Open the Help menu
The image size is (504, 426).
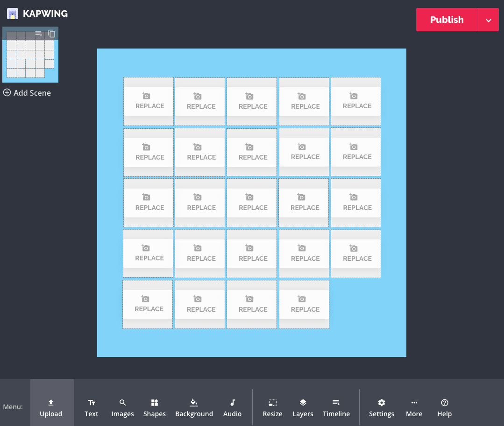[444, 407]
